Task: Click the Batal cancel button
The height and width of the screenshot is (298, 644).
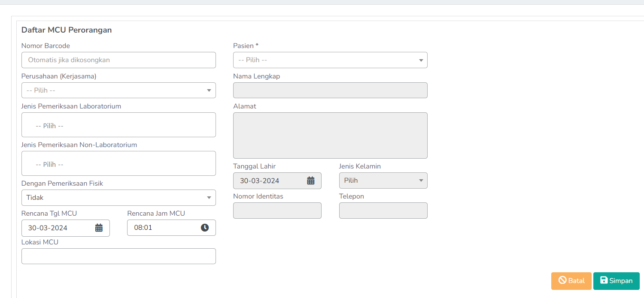Action: (571, 281)
